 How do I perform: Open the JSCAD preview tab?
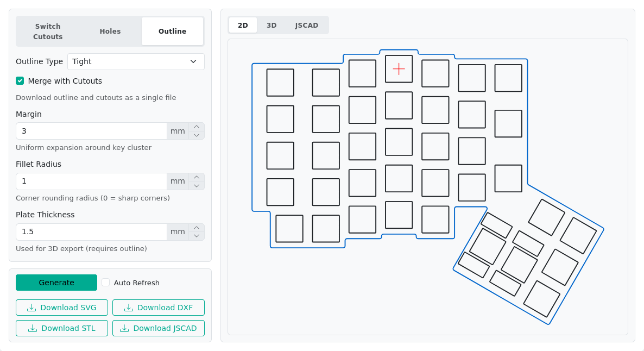tap(307, 25)
